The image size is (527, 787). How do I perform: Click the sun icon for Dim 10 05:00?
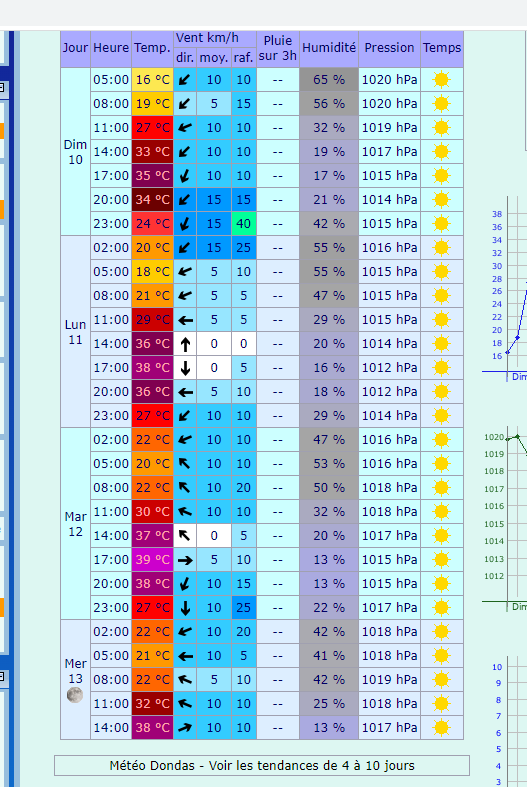point(442,80)
